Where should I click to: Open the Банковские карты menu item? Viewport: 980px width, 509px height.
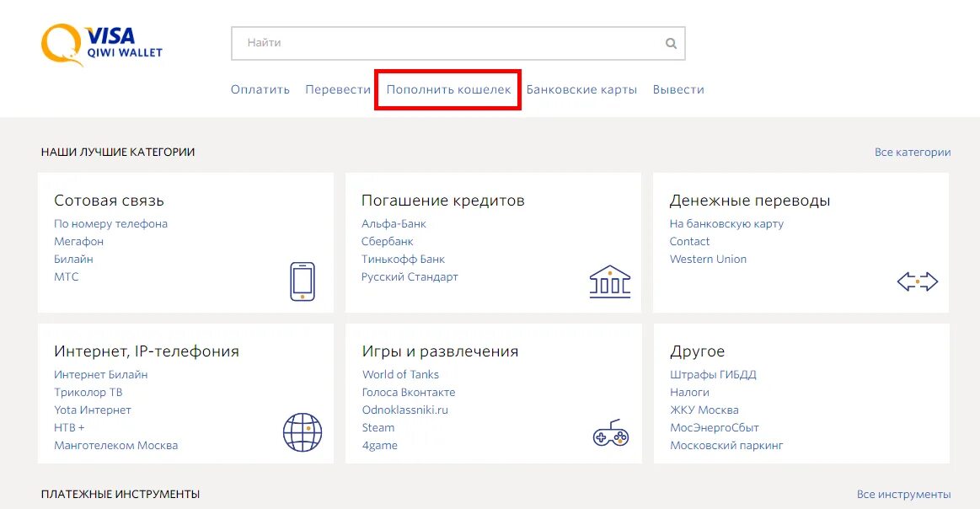click(581, 89)
